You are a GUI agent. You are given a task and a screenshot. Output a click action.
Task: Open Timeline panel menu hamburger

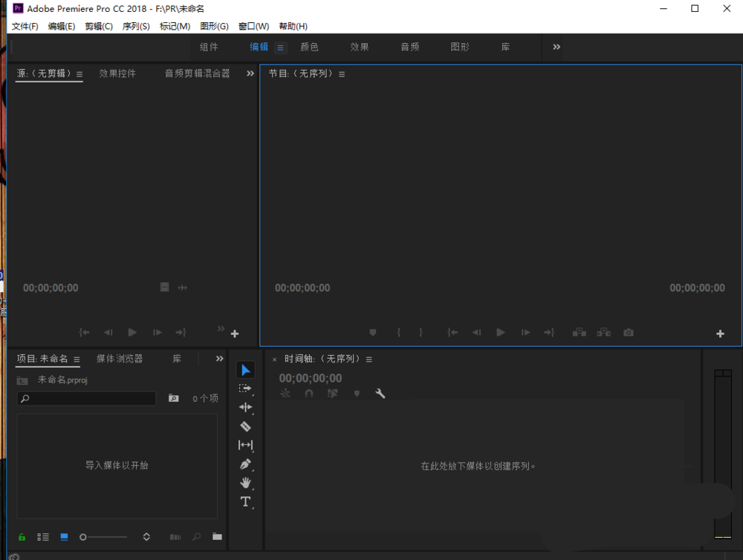point(369,359)
